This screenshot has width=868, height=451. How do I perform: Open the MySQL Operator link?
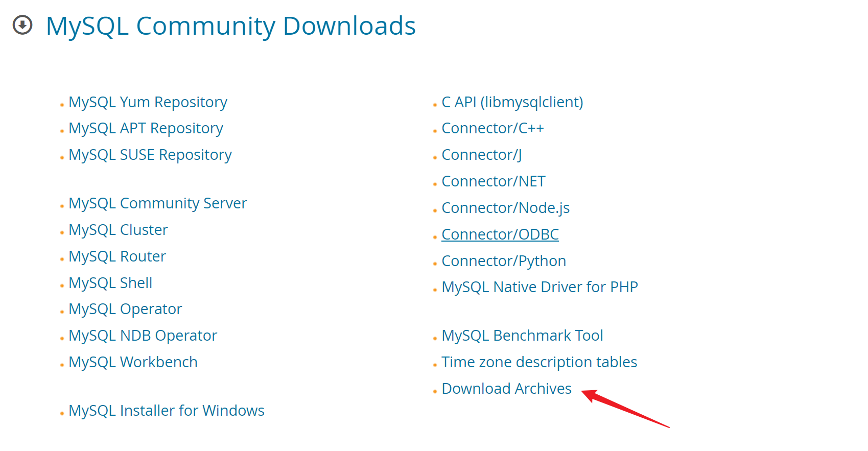tap(125, 309)
